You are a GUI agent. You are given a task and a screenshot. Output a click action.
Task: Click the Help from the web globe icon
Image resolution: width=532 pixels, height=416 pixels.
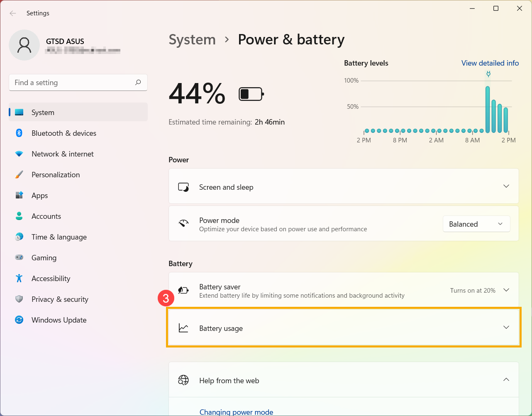click(x=183, y=380)
